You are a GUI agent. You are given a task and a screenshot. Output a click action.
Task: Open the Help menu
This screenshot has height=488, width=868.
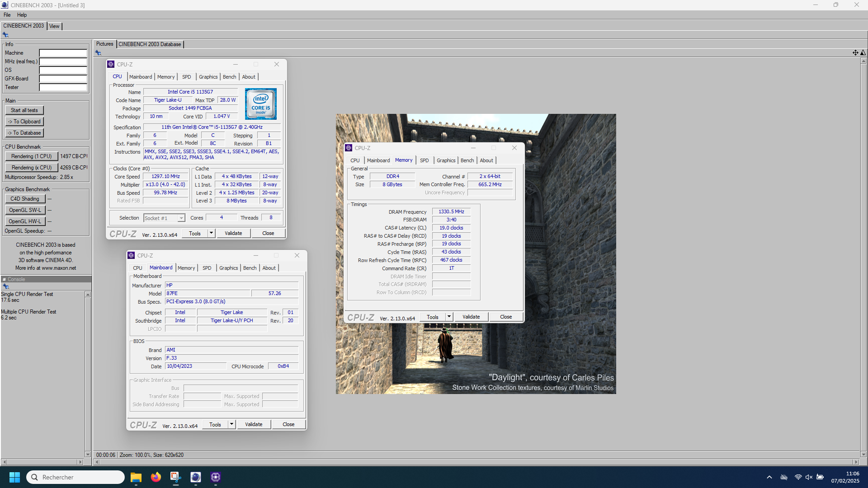tap(22, 15)
